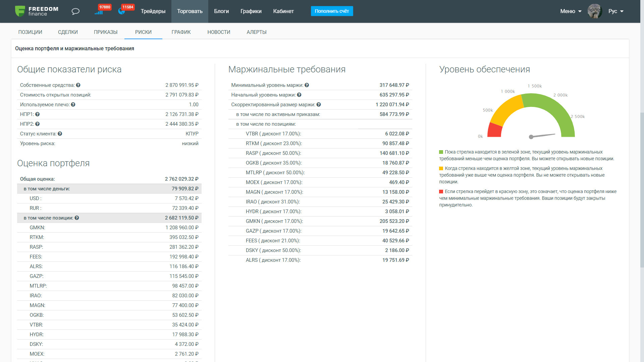Click the Статус клиента value КПУР

click(192, 134)
